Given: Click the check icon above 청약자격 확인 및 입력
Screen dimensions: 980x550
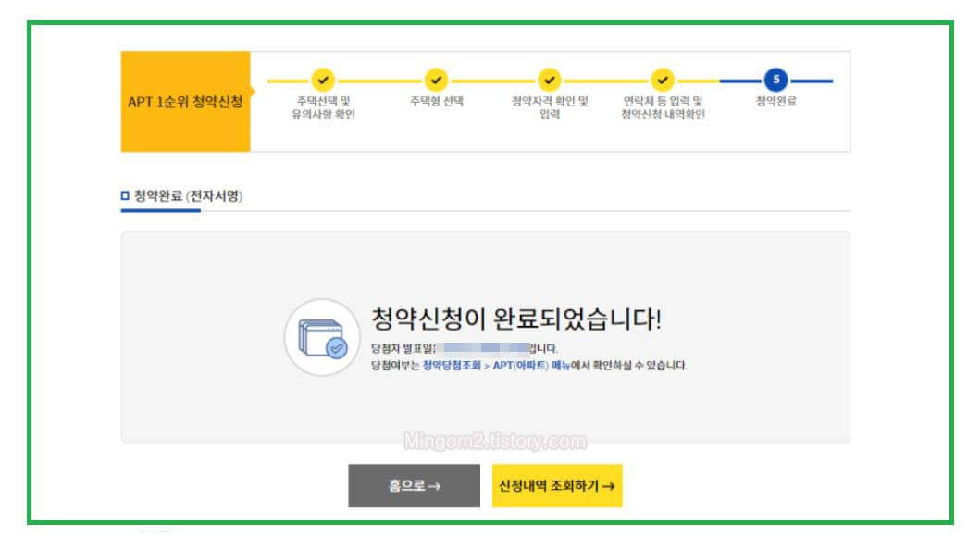Looking at the screenshot, I should coord(551,81).
